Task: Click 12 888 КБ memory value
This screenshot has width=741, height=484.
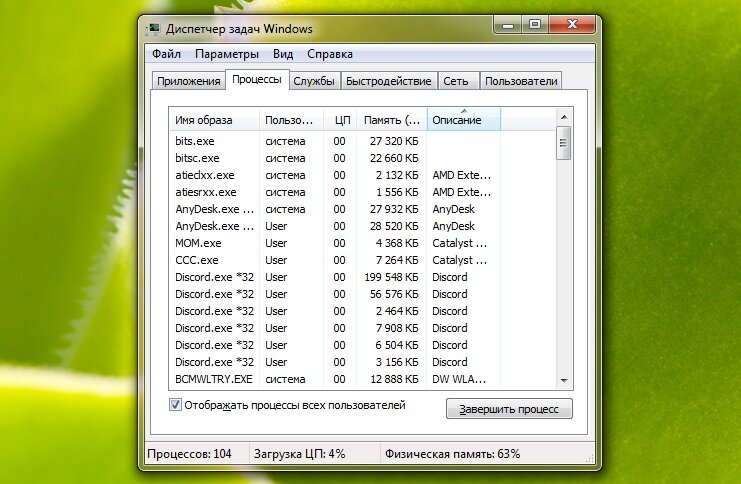Action: (x=394, y=379)
